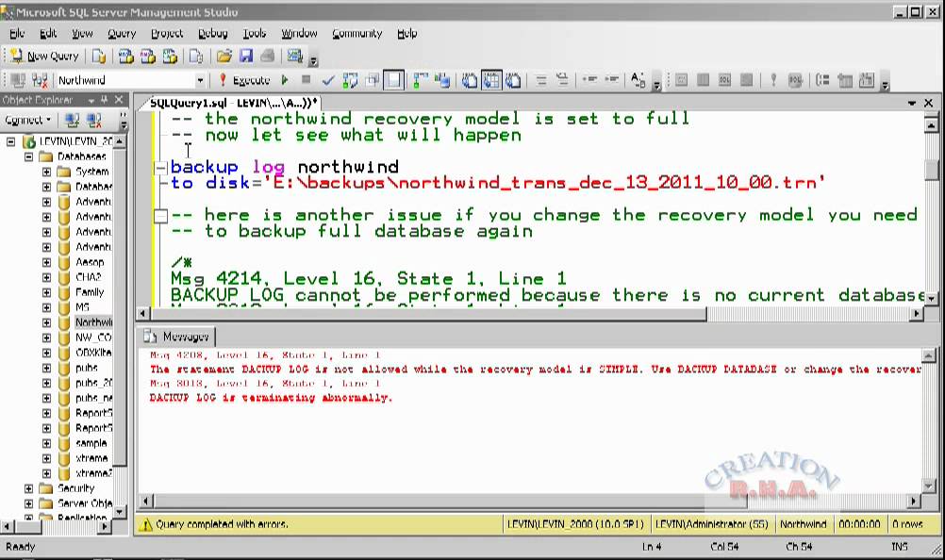The width and height of the screenshot is (945, 560).
Task: Open the Project menu
Action: click(167, 34)
